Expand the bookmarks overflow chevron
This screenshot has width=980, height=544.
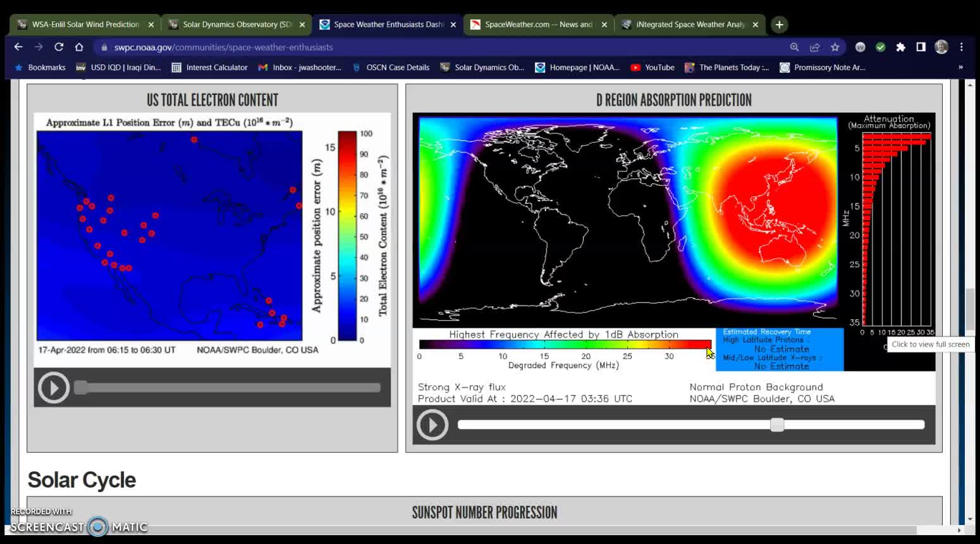tap(960, 67)
